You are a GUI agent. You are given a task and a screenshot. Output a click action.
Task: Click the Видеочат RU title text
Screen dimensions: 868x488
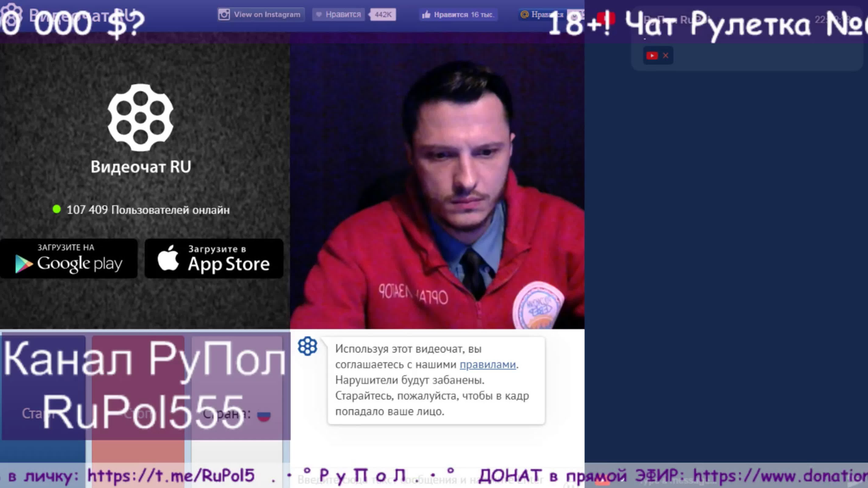(x=141, y=167)
